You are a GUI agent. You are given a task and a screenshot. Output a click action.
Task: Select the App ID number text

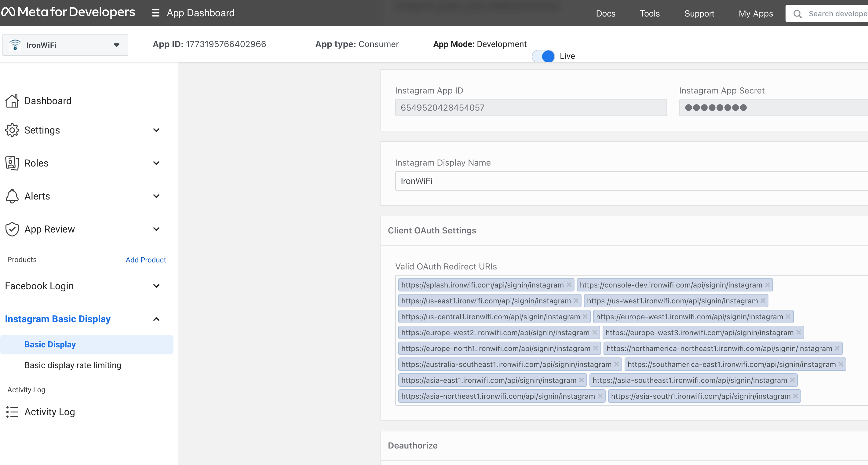(226, 44)
